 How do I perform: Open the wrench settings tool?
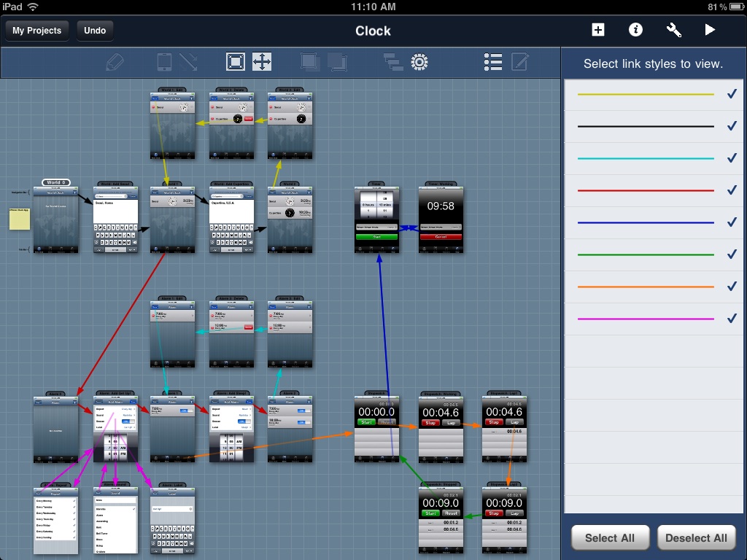(674, 30)
